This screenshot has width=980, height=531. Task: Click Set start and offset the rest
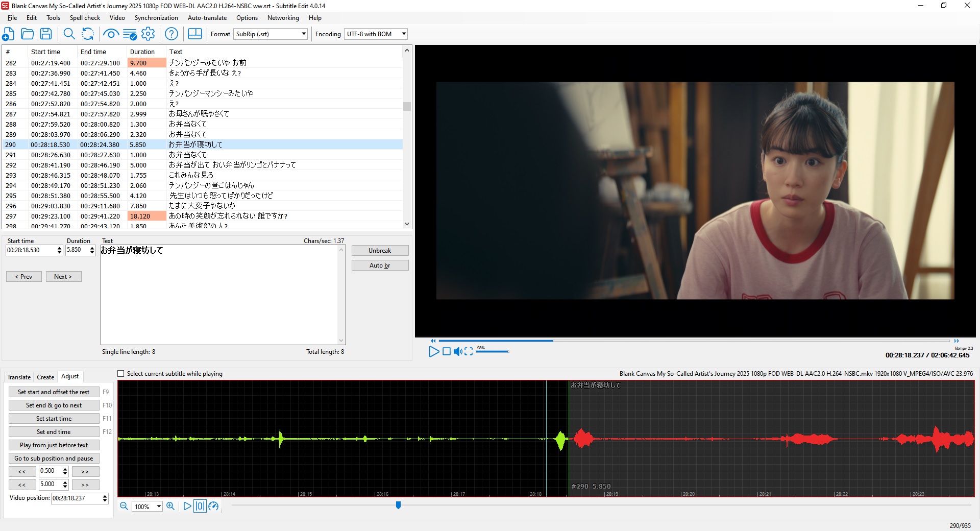54,392
